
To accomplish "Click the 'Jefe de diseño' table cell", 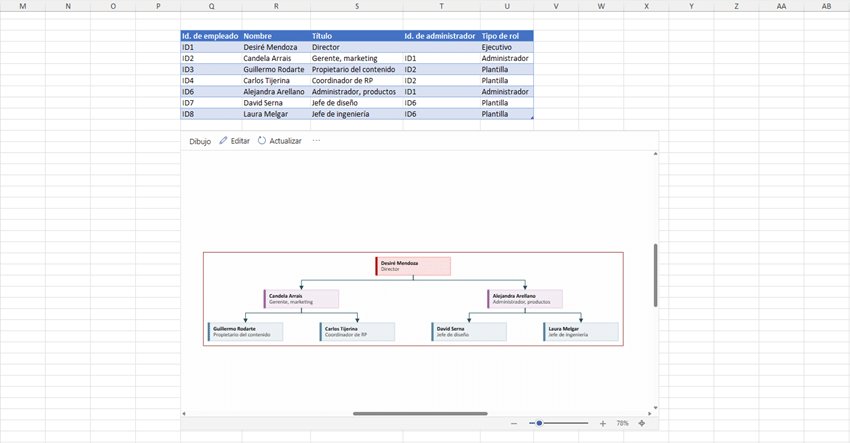I will coord(357,102).
